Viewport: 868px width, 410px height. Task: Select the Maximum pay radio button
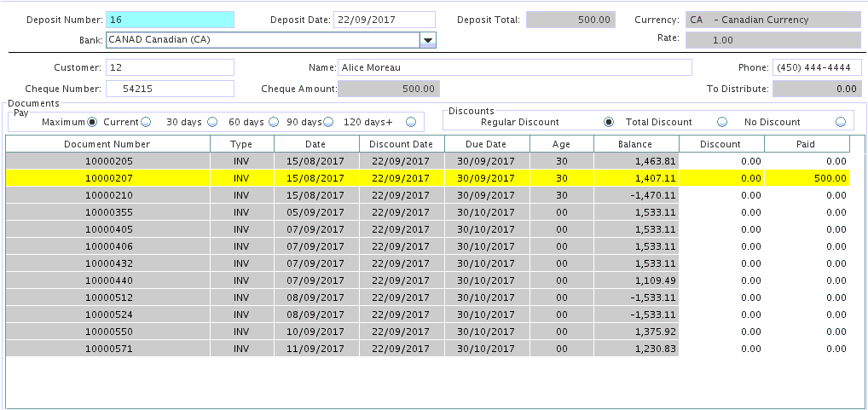coord(92,122)
